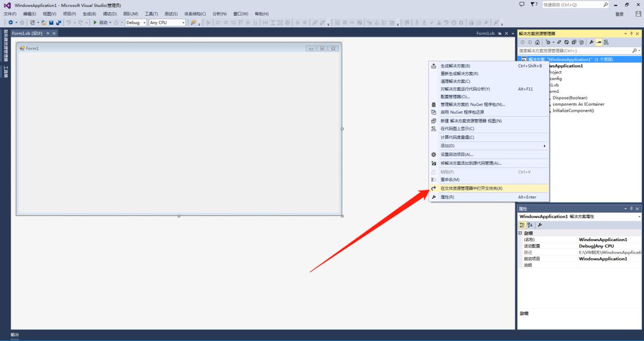644x341 pixels.
Task: Collapse the 杂项 category in Properties grid
Action: point(520,233)
